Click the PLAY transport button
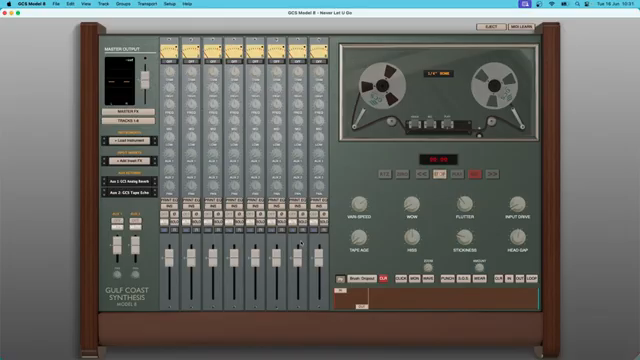The image size is (640, 360). point(457,174)
